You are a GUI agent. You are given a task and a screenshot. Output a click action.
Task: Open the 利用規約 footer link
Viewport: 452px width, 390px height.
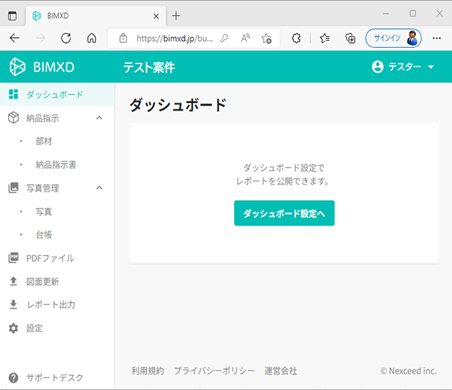point(148,371)
